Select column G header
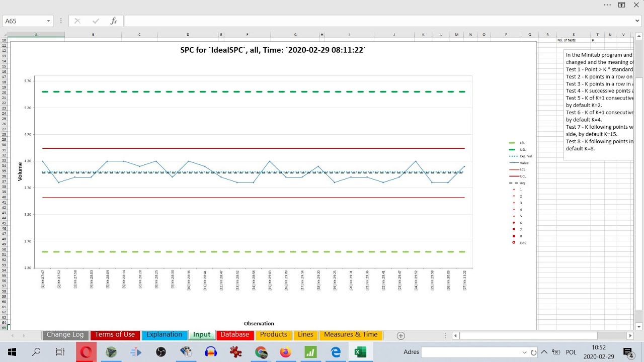The height and width of the screenshot is (362, 644). click(295, 35)
